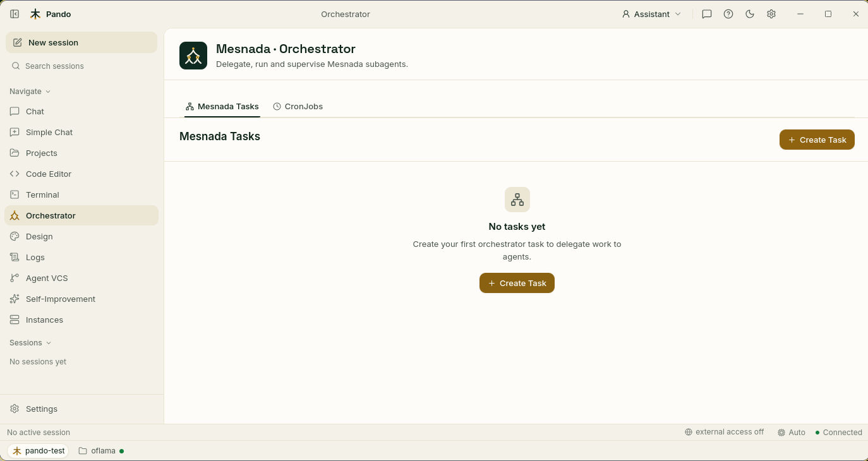Click the No sessions yet text
This screenshot has height=461, width=868.
point(38,362)
